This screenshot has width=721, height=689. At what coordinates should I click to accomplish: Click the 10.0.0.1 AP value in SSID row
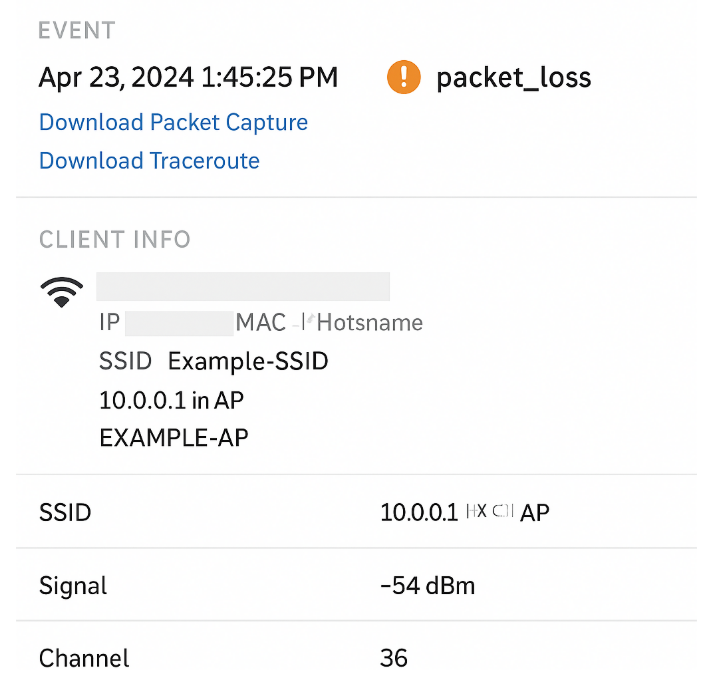[464, 513]
